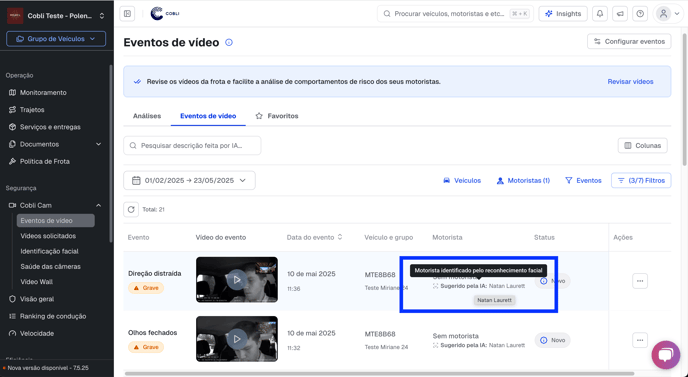The width and height of the screenshot is (688, 377).
Task: Click the Cobli logo in the header
Action: click(165, 14)
